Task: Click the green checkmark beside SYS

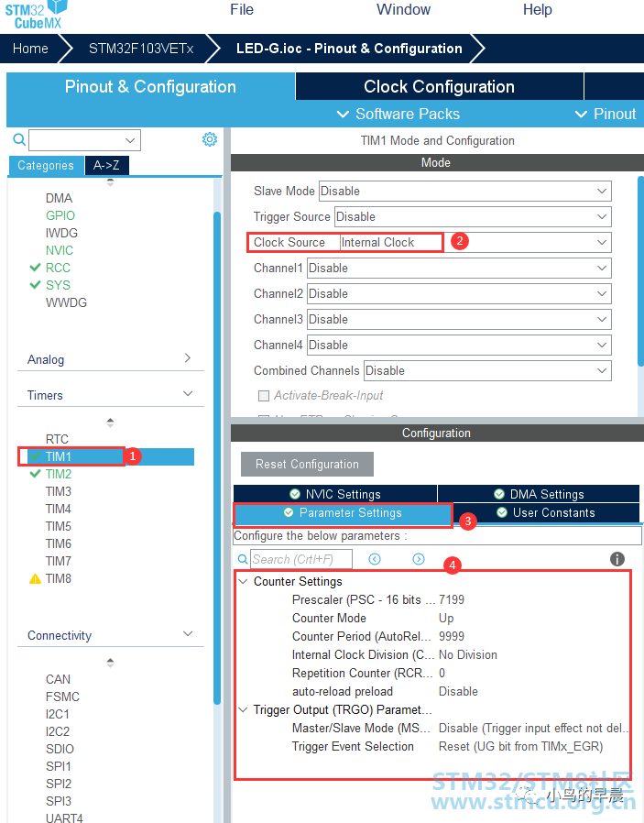Action: coord(35,285)
